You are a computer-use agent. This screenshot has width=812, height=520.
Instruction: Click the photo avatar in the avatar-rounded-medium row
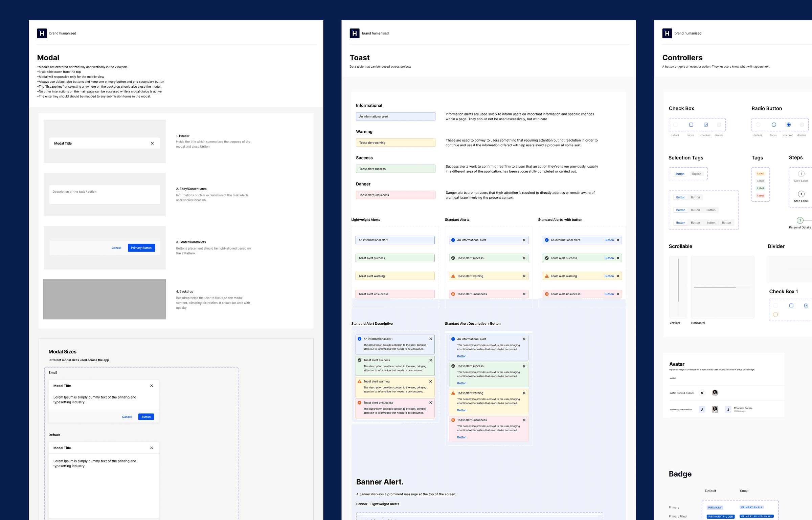(715, 393)
